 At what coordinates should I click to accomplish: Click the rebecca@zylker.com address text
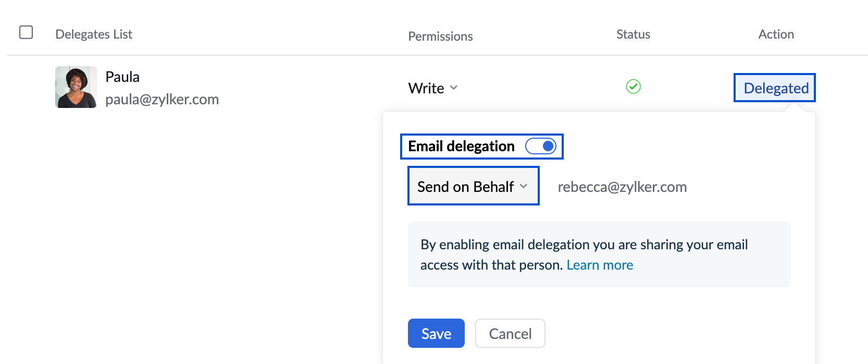[x=622, y=187]
